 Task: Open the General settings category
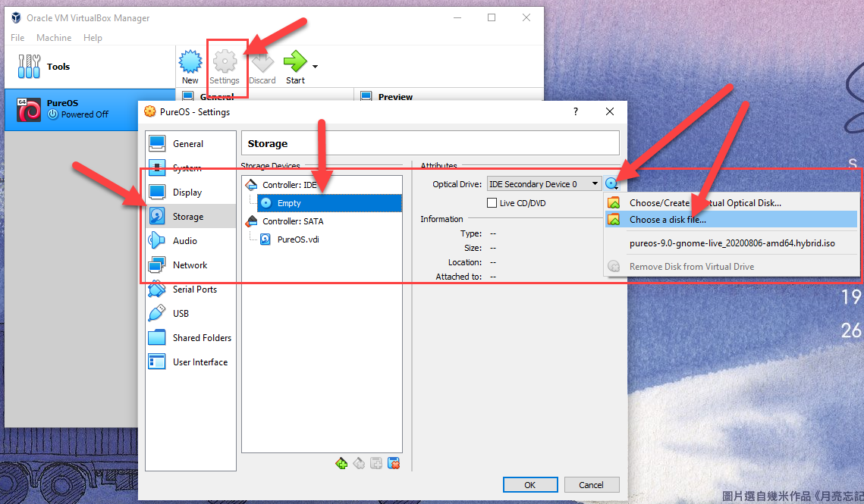point(190,144)
